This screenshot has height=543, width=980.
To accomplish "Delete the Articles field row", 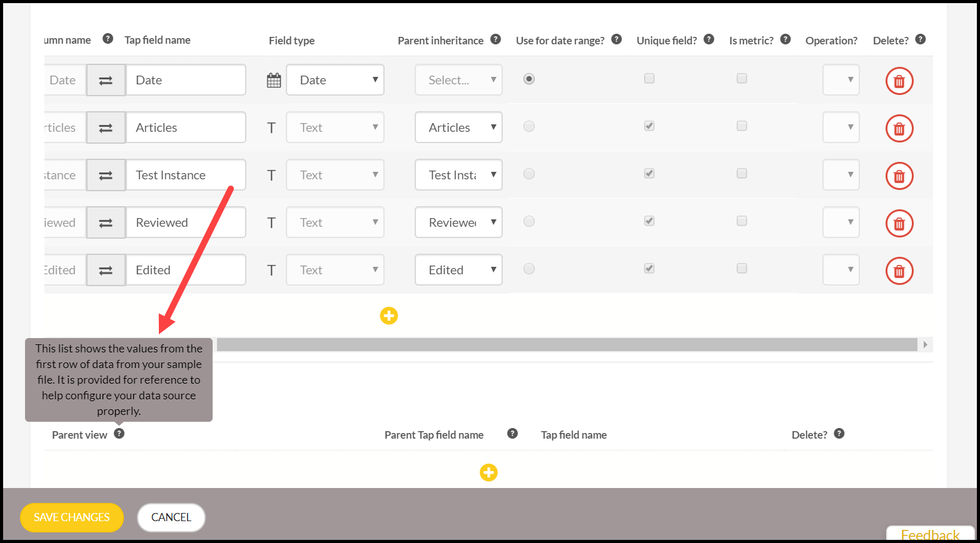I will click(899, 128).
